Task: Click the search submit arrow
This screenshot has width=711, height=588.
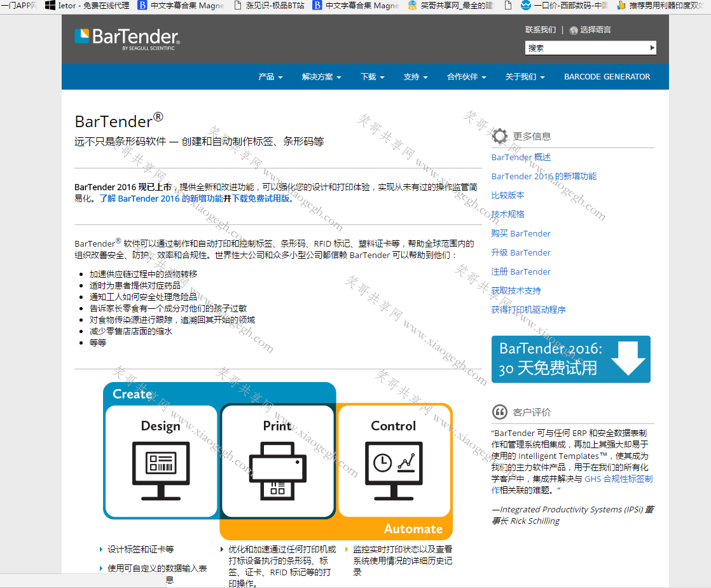Action: [652, 48]
